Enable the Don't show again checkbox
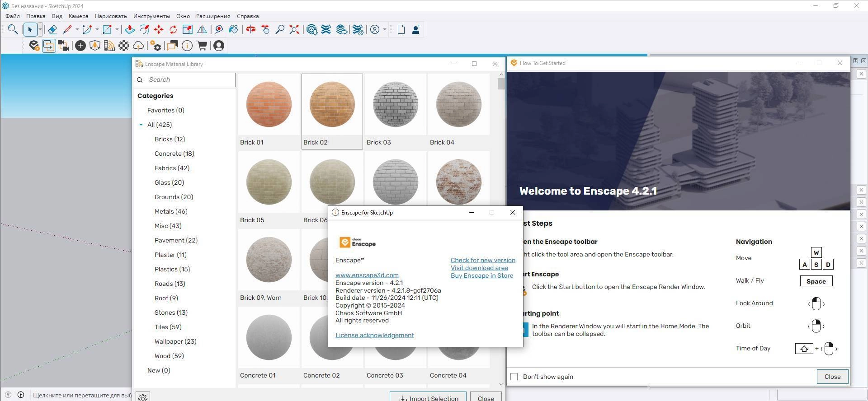Screen dimensions: 868x401 pos(514,377)
